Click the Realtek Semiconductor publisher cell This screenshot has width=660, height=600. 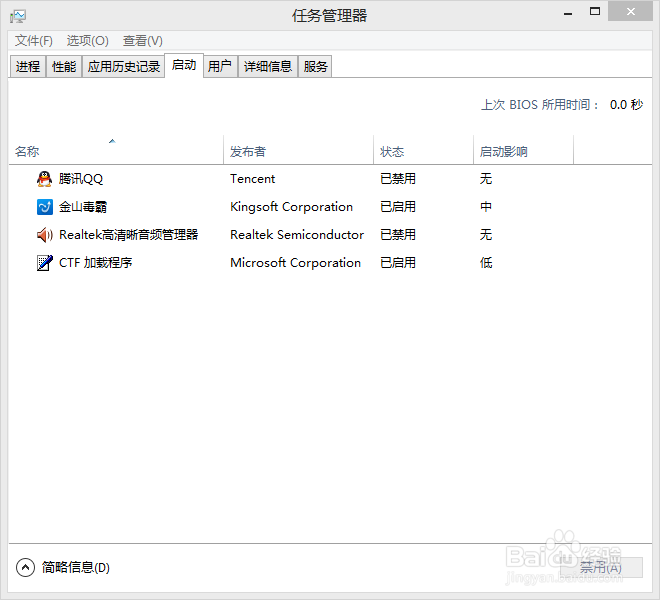point(297,235)
